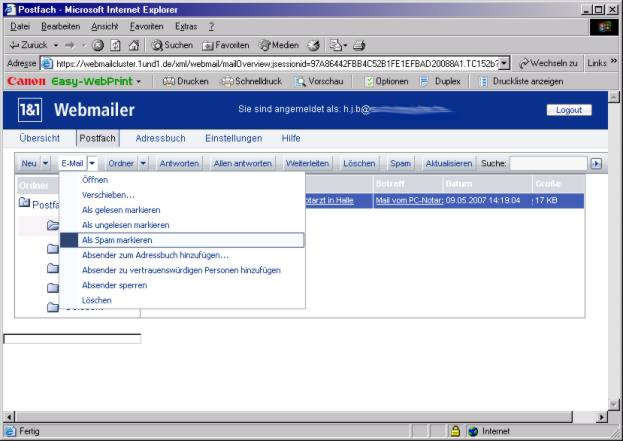Open Suchen in the IE toolbar
The width and height of the screenshot is (623, 441).
[172, 45]
